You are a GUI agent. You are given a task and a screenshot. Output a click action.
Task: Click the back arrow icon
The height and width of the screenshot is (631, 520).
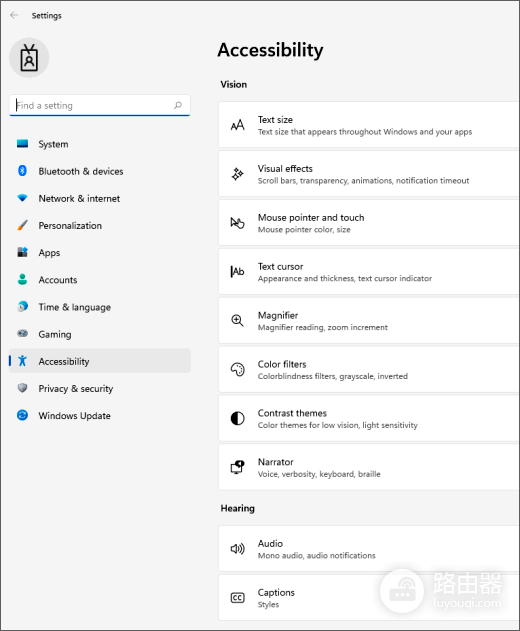[14, 15]
